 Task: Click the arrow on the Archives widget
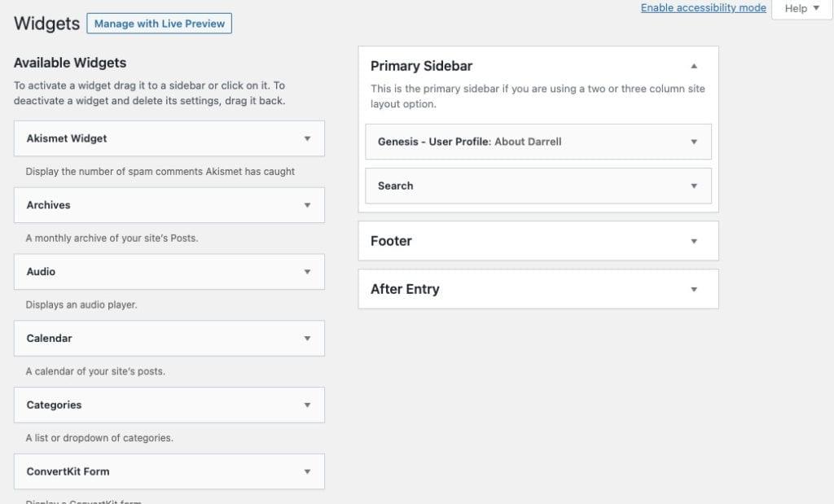coord(308,205)
